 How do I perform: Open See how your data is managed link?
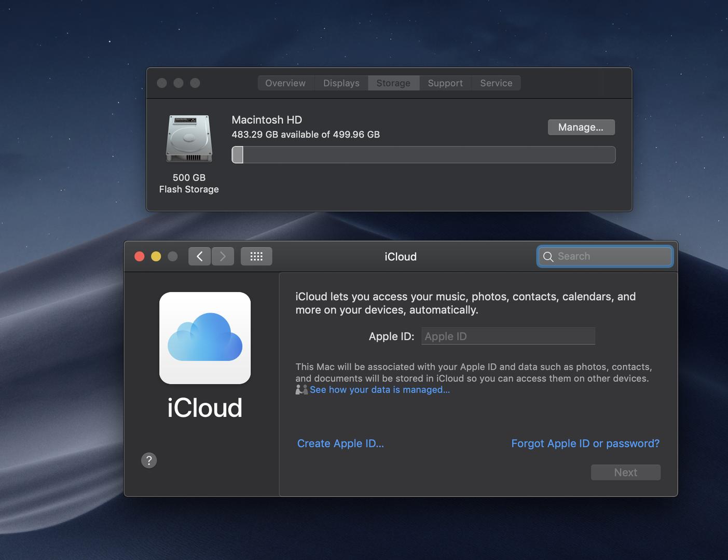click(x=380, y=389)
